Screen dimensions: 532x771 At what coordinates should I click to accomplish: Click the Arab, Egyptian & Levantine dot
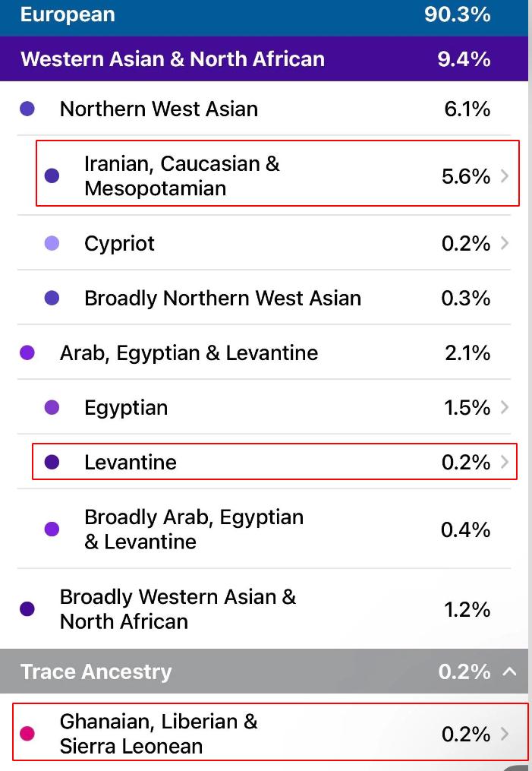point(27,352)
